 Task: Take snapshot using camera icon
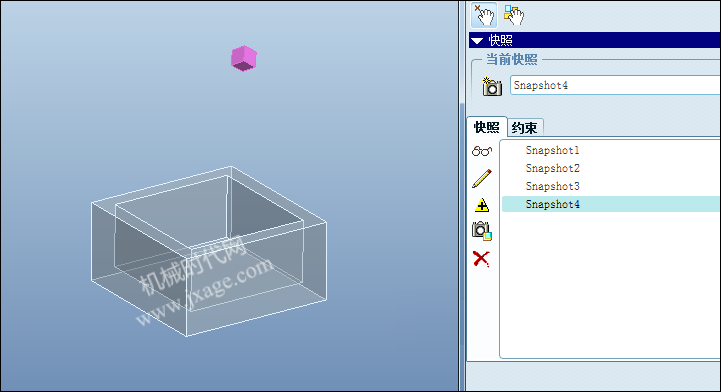pyautogui.click(x=492, y=86)
